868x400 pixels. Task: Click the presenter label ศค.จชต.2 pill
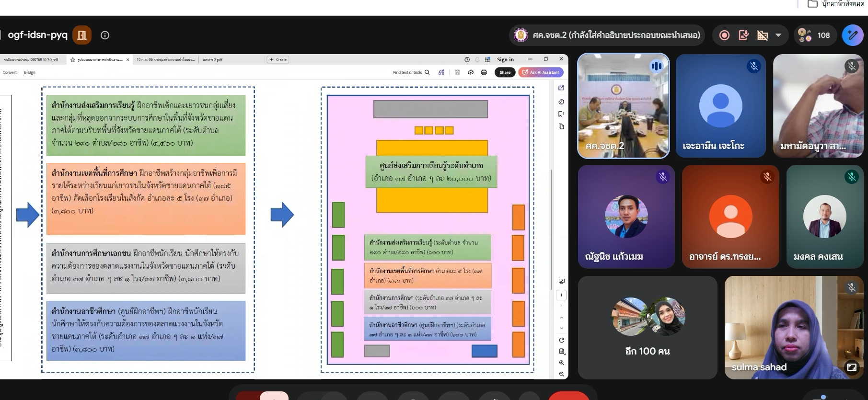[x=607, y=35]
